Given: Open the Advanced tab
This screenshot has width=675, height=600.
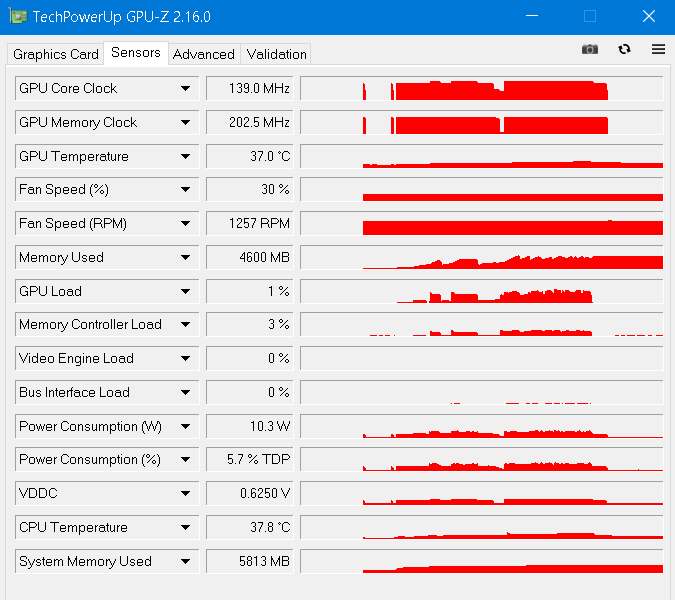Looking at the screenshot, I should [204, 54].
